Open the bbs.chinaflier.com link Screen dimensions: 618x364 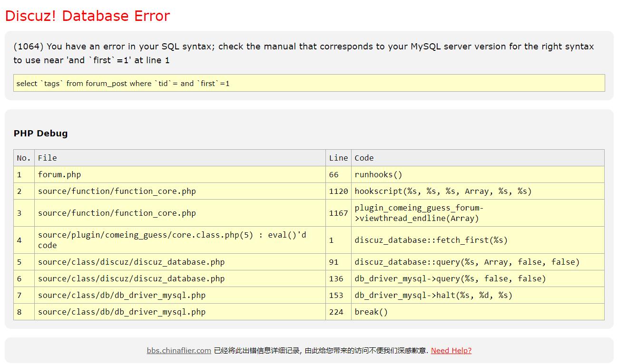point(179,351)
